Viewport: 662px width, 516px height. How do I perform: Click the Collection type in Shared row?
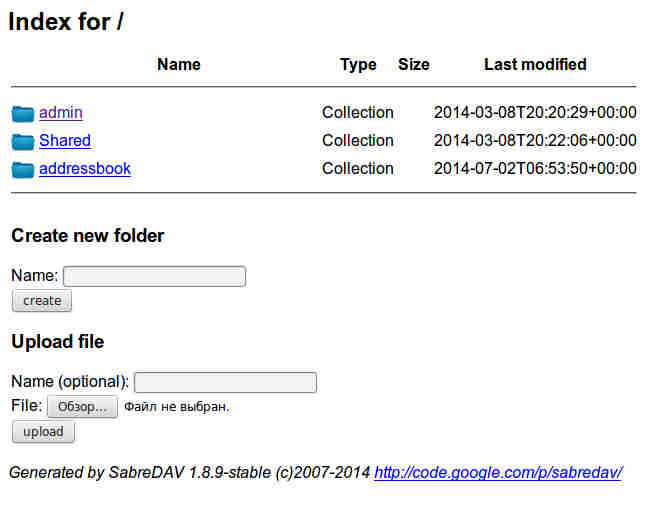[358, 141]
